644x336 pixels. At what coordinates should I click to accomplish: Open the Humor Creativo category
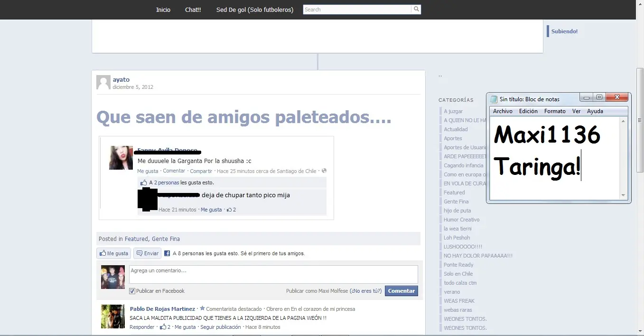click(x=461, y=220)
